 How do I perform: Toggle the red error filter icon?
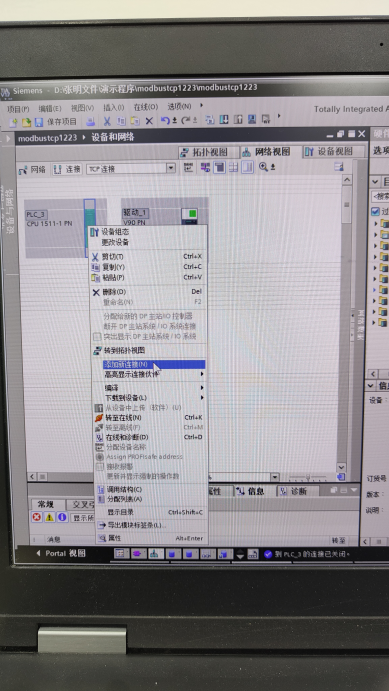point(37,517)
